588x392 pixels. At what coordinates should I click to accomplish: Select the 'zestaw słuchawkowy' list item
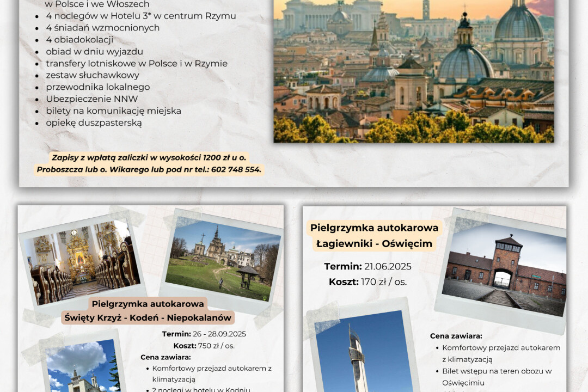[x=93, y=75]
